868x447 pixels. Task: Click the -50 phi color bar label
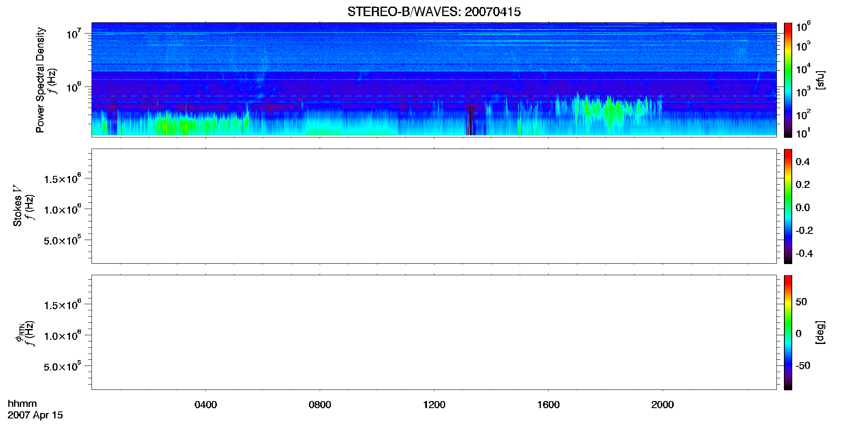coord(803,366)
